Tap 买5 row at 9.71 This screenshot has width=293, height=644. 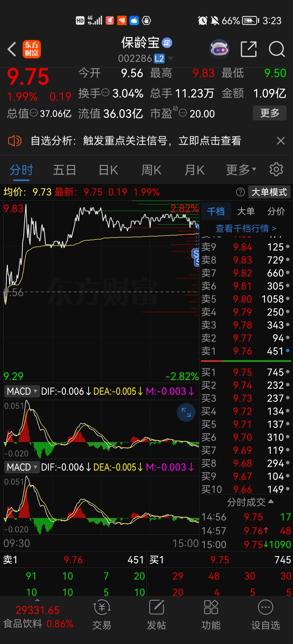tap(246, 424)
